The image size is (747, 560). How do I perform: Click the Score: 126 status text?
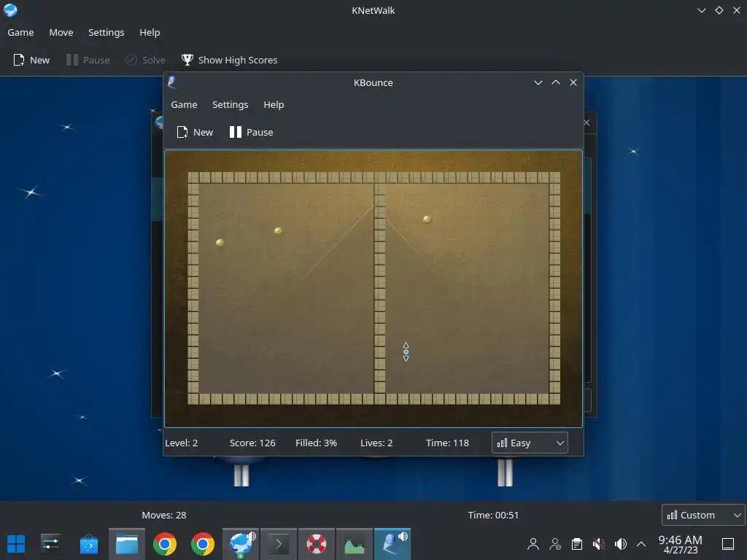coord(252,443)
